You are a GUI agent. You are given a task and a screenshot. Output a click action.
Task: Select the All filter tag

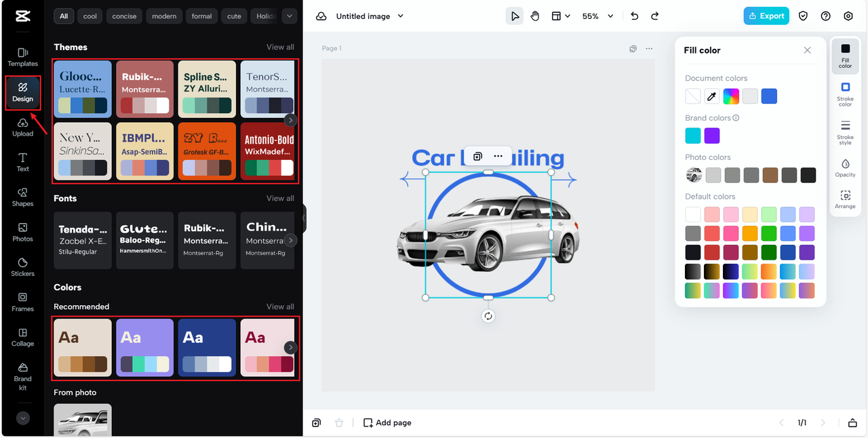click(x=64, y=16)
